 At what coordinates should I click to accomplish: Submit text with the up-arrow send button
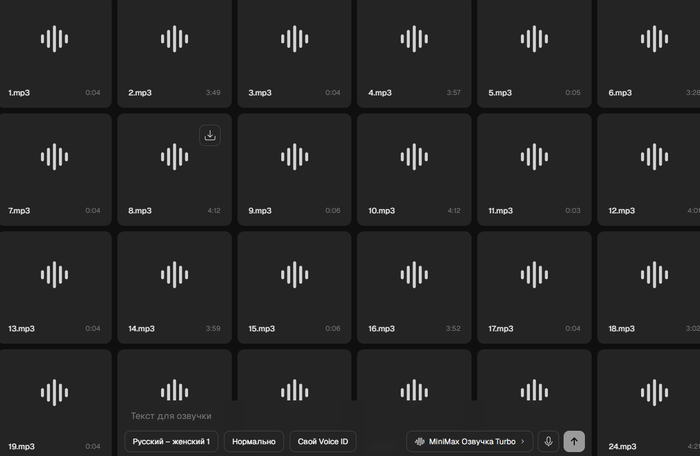click(574, 441)
